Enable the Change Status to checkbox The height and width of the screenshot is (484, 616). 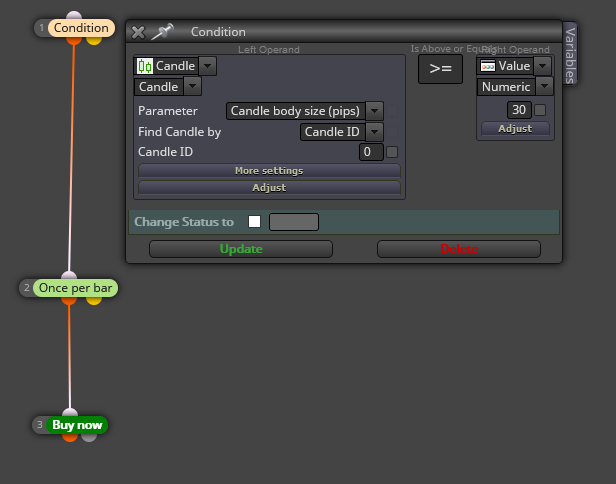coord(255,222)
